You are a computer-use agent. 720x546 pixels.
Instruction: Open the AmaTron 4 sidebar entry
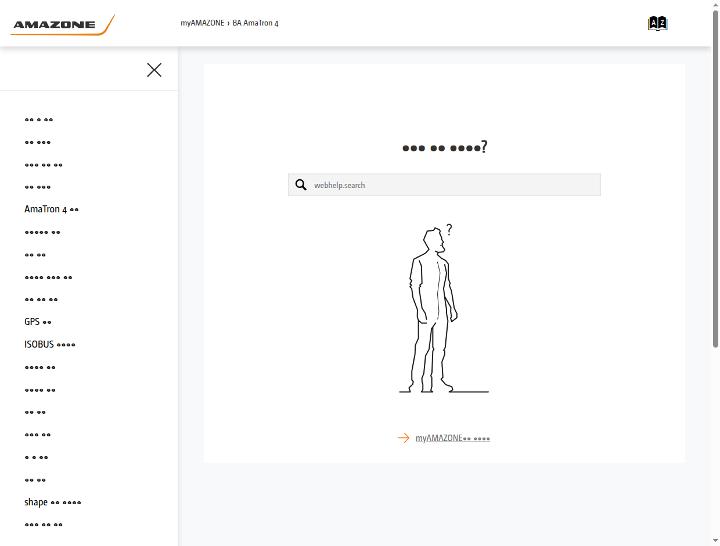[x=51, y=209]
